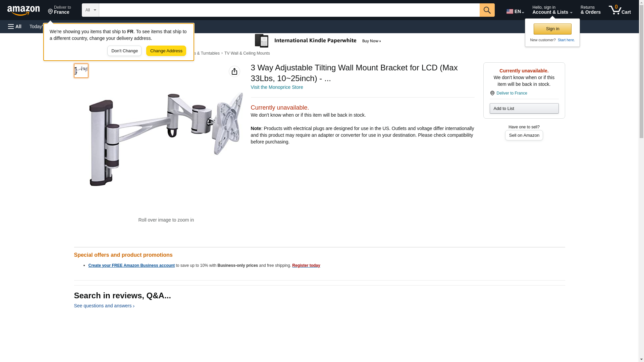Click the Amazon logo
Viewport: 644px width, 362px height.
23,10
